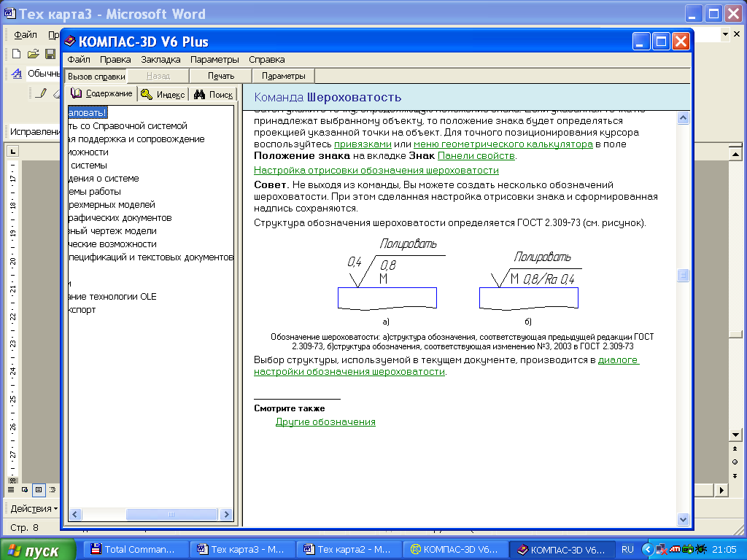747x560 pixels.
Task: Open the Действия dropdown in Word
Action: (x=34, y=508)
